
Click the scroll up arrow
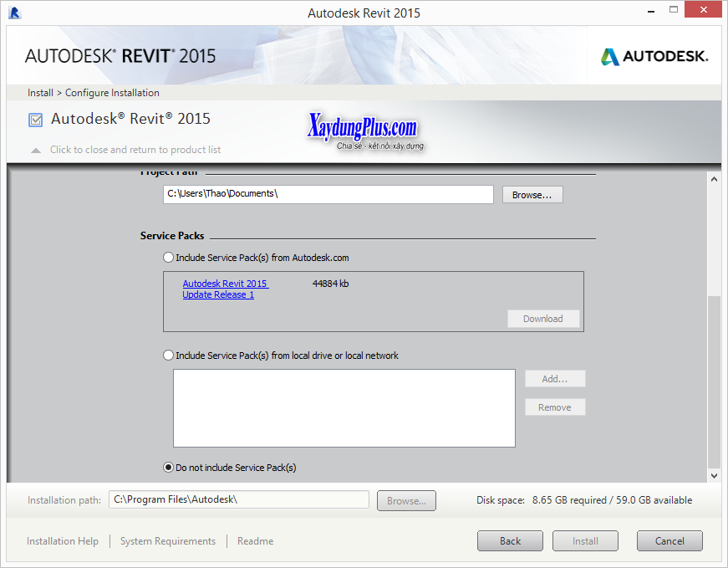coord(714,179)
